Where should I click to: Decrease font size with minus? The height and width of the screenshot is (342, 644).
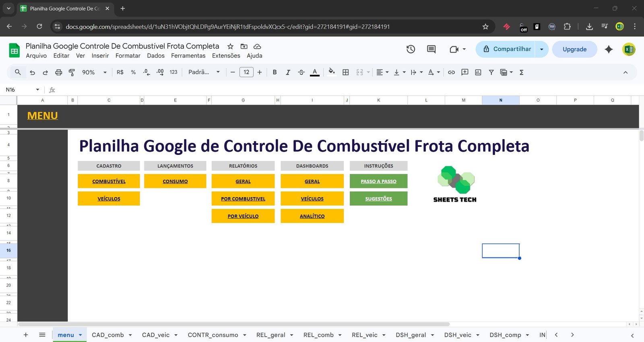233,72
